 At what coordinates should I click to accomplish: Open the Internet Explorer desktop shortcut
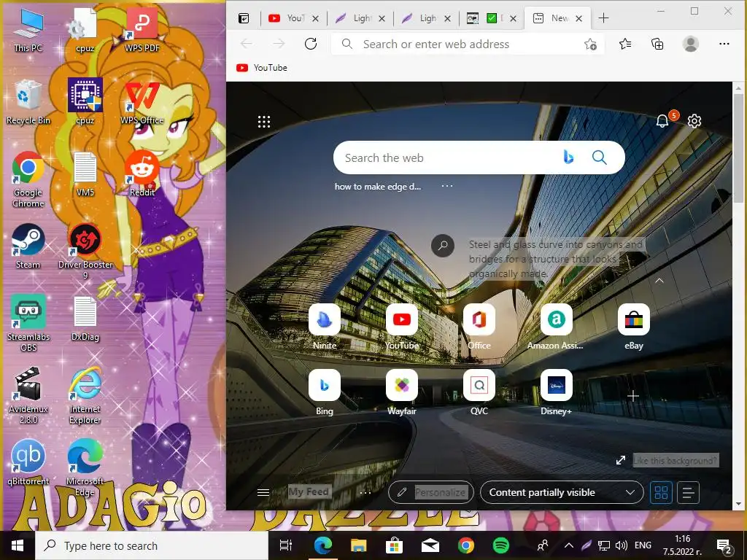pos(85,395)
